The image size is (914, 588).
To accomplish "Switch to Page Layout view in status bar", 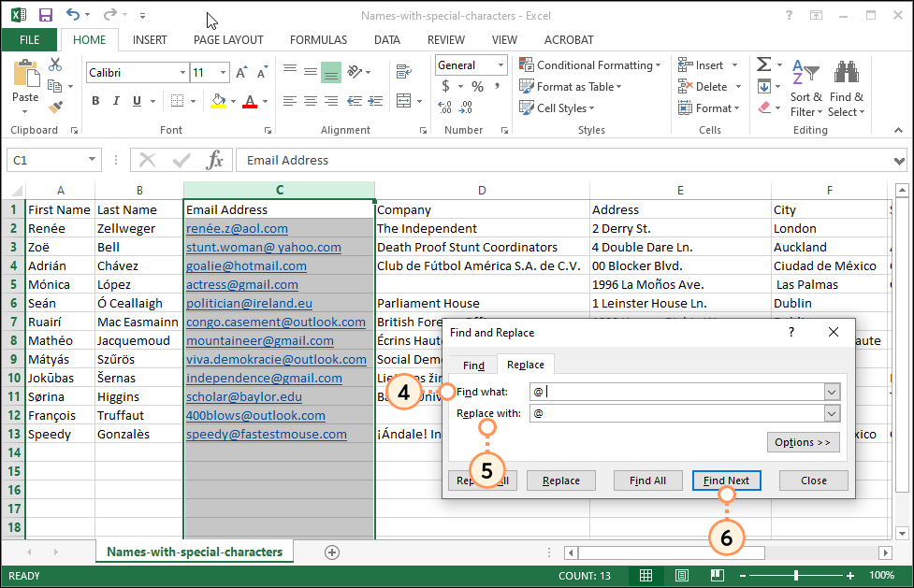I will click(681, 576).
